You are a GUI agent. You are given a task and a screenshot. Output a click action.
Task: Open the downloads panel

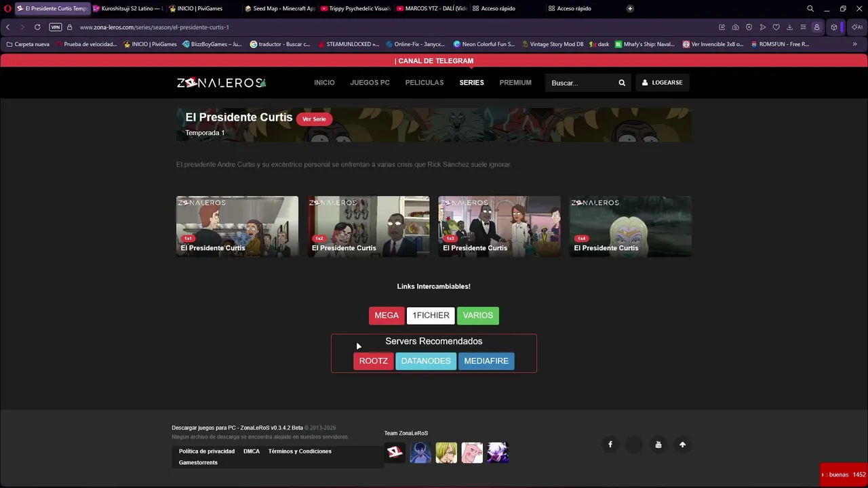(789, 27)
